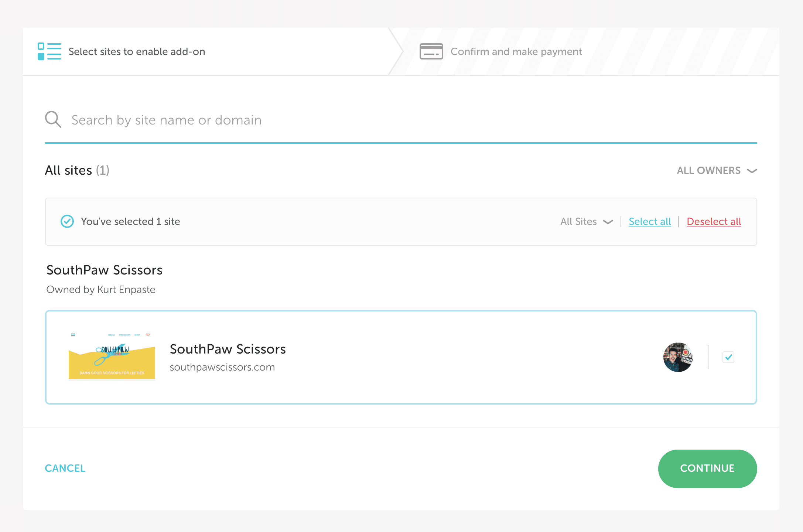Click the CANCEL button
Screen dimensions: 803x532
point(65,468)
